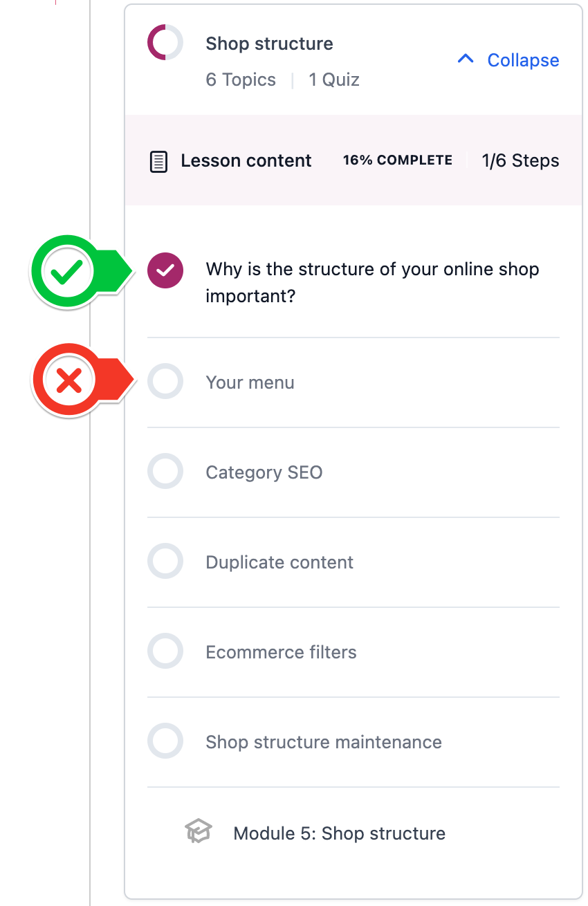Click the Lesson content document icon
The height and width of the screenshot is (906, 588).
[x=158, y=162]
